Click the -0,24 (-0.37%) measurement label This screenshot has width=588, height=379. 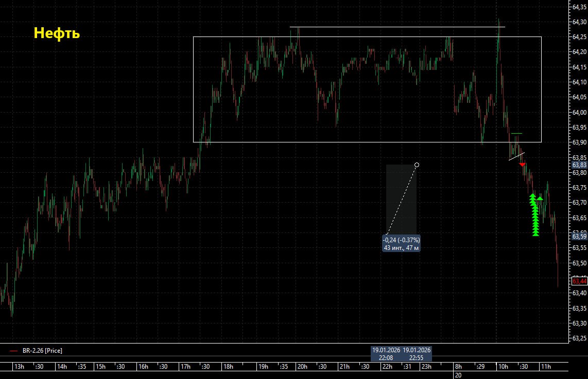pyautogui.click(x=402, y=240)
